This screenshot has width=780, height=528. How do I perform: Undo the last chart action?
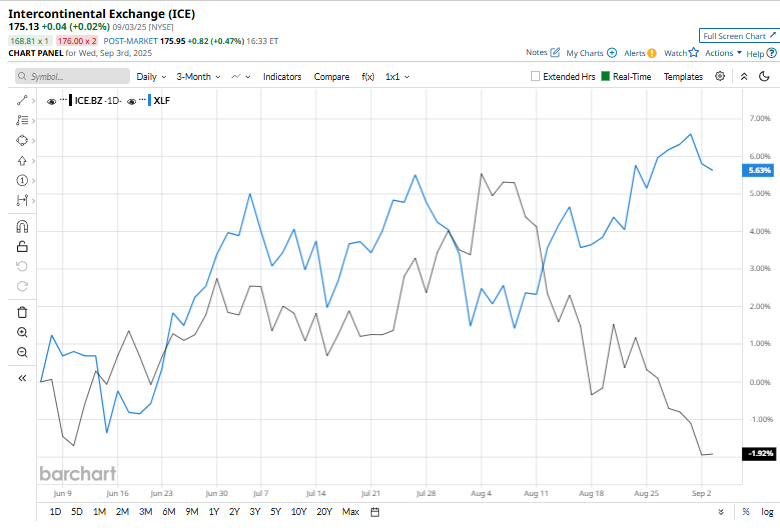22,266
